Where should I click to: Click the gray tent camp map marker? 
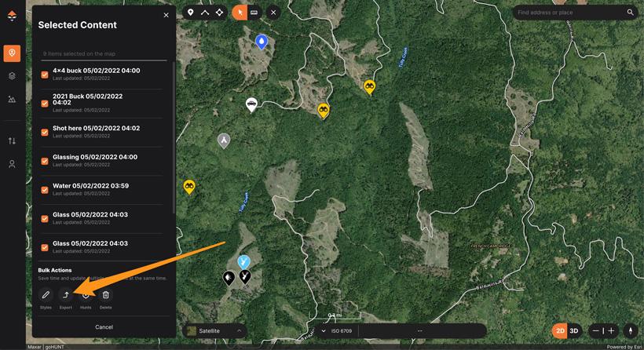[223, 140]
